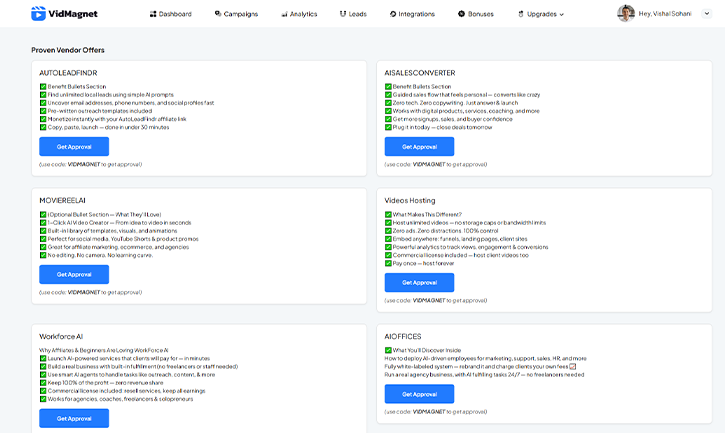Click 'Run a real agency business' line

tap(485, 375)
